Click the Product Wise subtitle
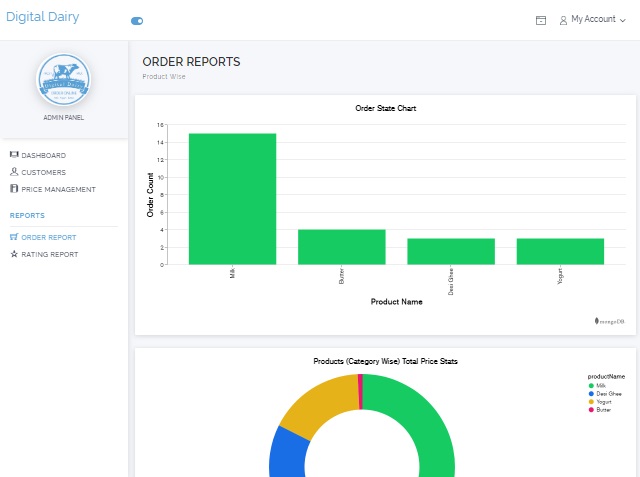 pyautogui.click(x=164, y=77)
